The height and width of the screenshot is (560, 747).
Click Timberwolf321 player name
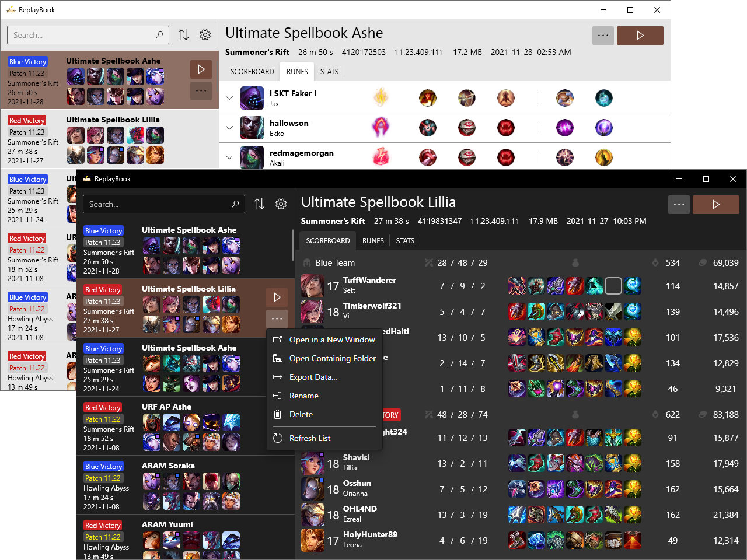click(372, 306)
